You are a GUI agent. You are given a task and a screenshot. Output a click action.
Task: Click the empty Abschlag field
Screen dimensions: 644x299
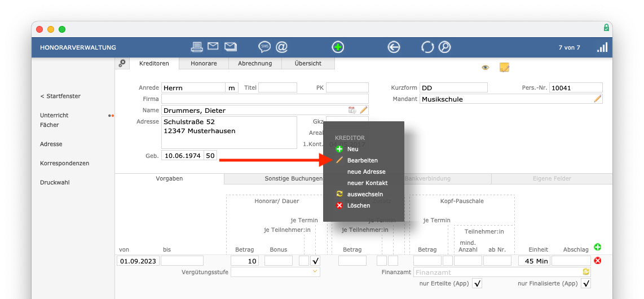point(571,261)
